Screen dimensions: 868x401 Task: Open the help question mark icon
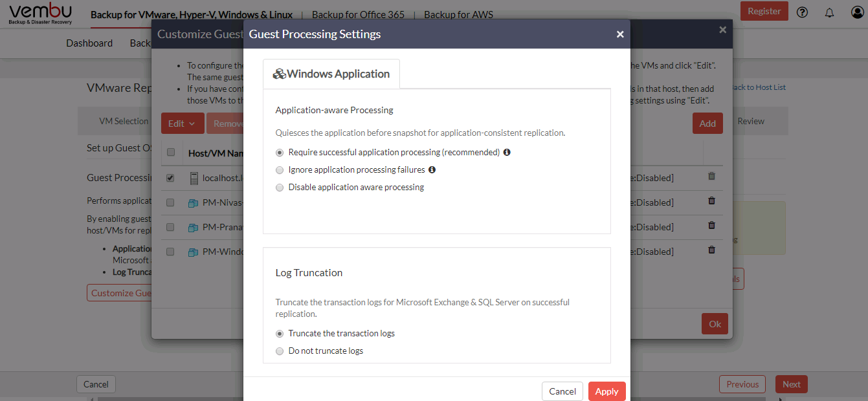803,12
